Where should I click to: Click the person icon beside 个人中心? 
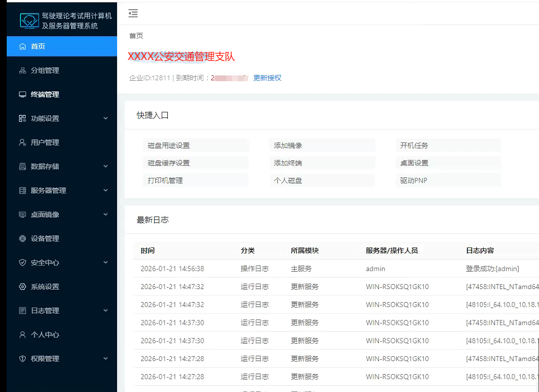coord(22,334)
